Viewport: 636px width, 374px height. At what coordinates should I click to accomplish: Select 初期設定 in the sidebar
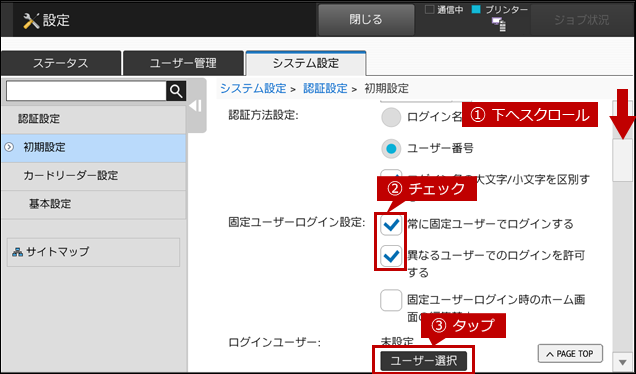[93, 148]
